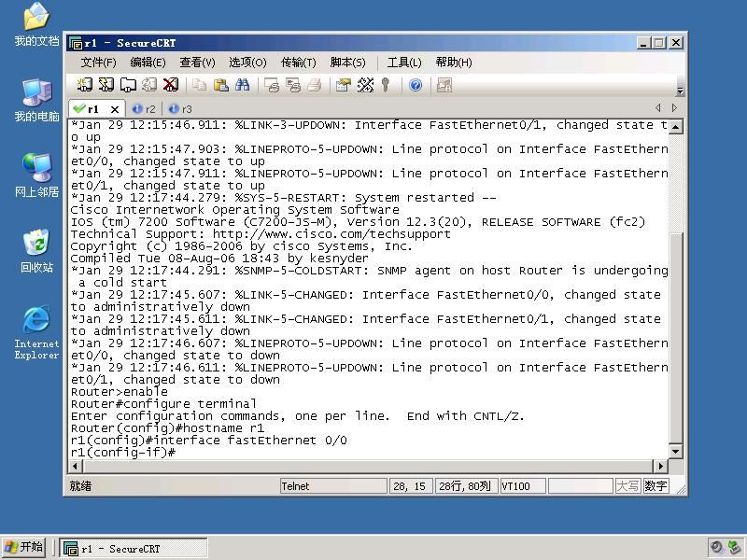Click the network system tray icon
Image resolution: width=747 pixels, height=560 pixels.
tap(734, 548)
